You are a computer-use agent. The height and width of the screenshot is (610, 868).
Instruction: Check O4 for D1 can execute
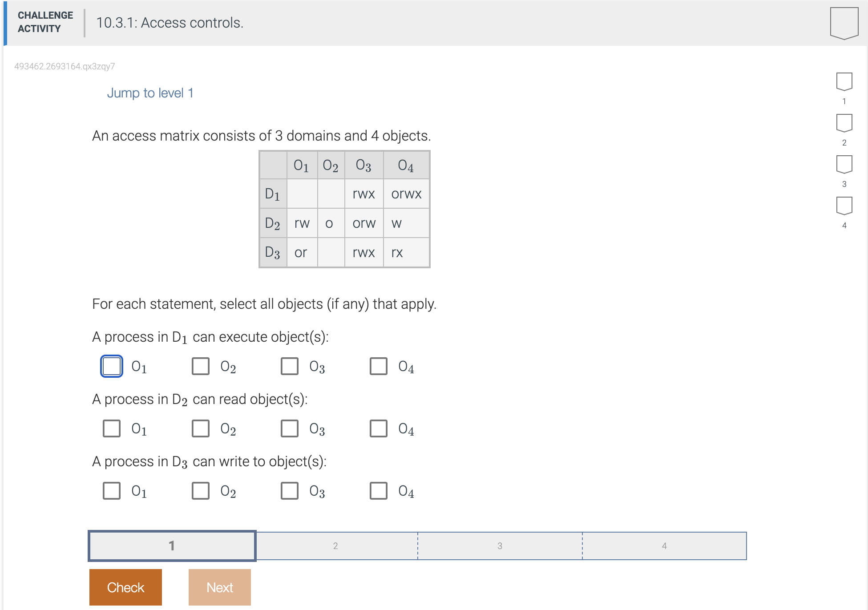[x=379, y=366]
